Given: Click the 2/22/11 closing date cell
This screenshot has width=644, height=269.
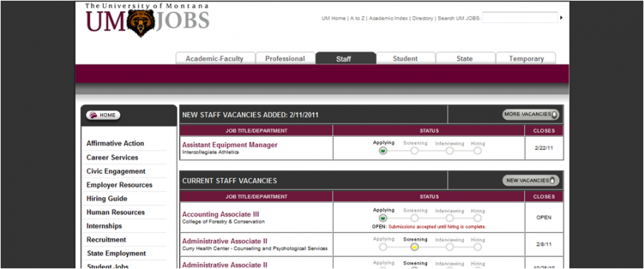Looking at the screenshot, I should point(544,148).
